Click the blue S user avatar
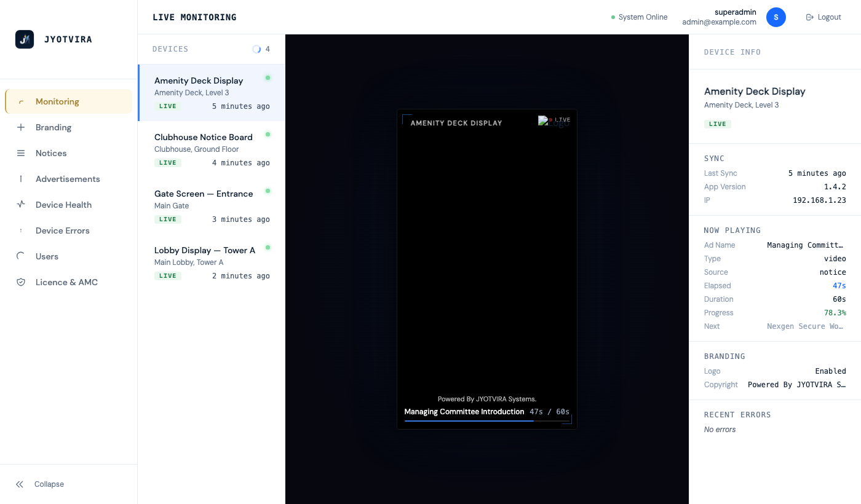Image resolution: width=861 pixels, height=504 pixels. pyautogui.click(x=776, y=17)
